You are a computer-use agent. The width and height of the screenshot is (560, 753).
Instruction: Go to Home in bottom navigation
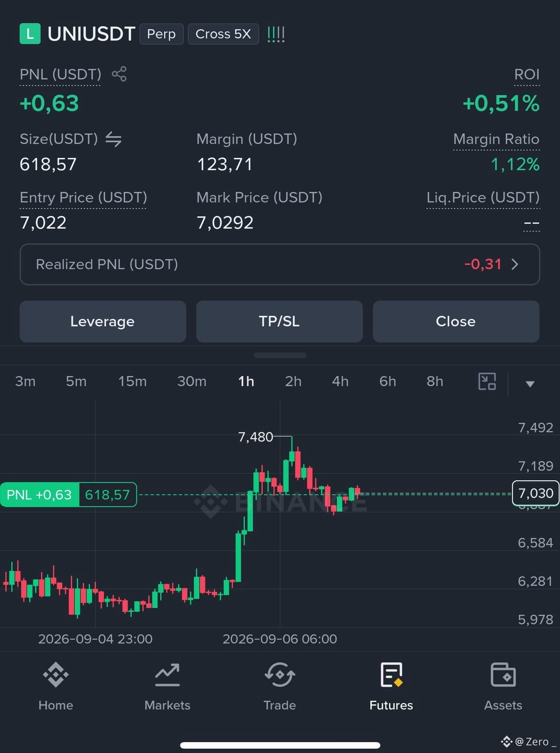(56, 687)
